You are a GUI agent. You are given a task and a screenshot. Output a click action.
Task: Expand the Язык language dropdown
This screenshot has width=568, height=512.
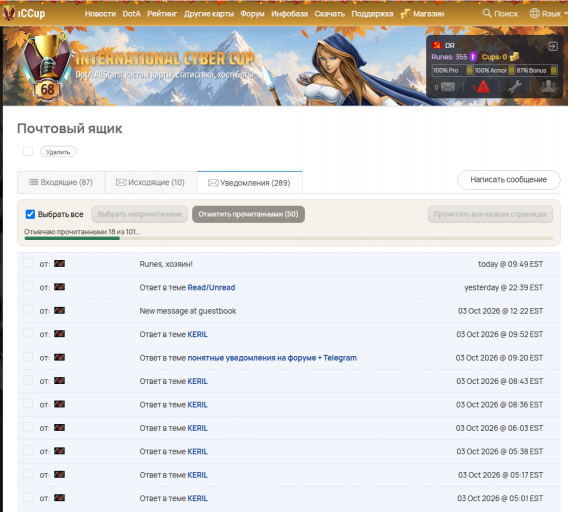[x=548, y=14]
